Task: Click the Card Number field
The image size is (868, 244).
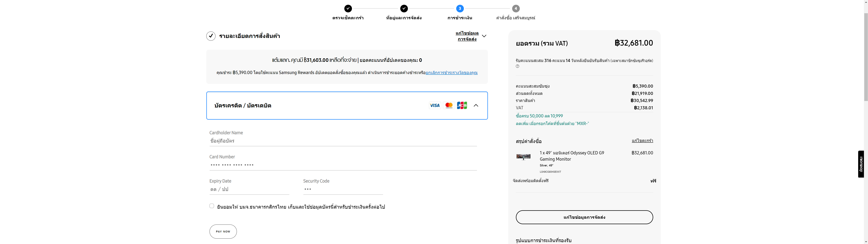Action: click(343, 165)
